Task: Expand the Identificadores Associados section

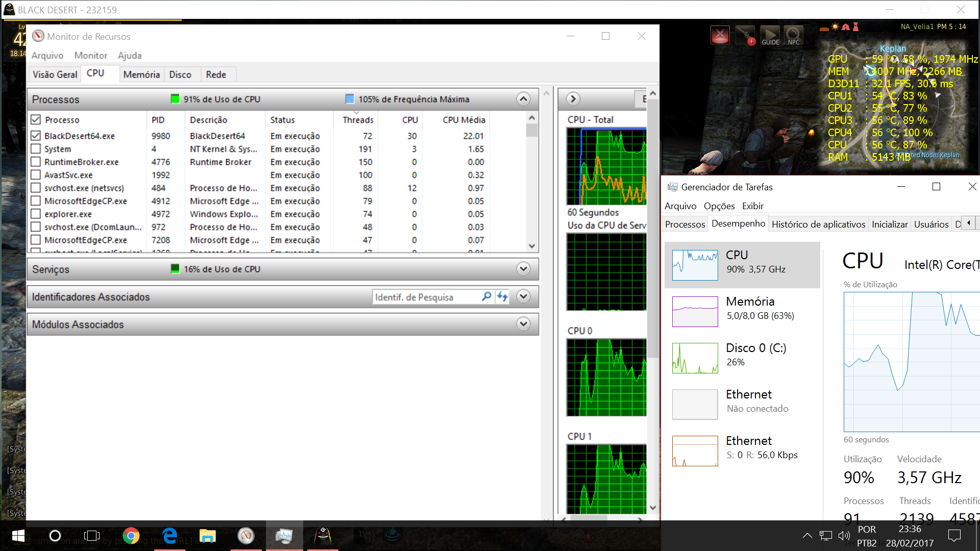Action: pos(523,296)
